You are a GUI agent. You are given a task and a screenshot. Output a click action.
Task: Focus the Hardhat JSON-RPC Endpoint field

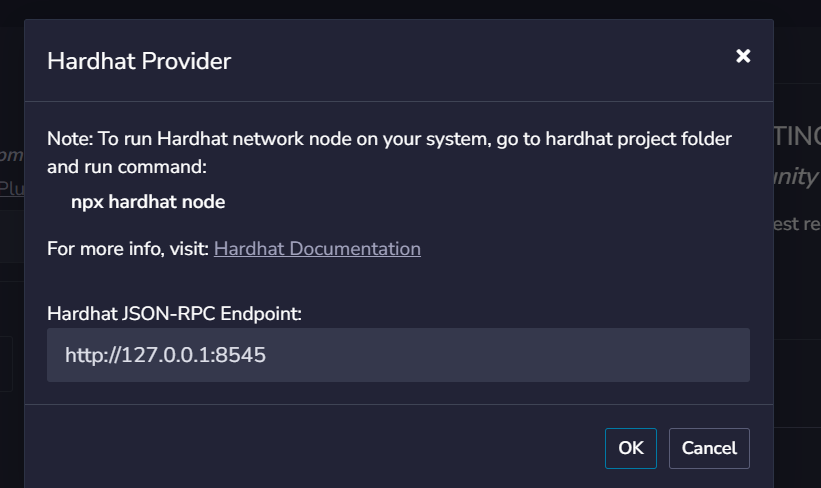[398, 355]
